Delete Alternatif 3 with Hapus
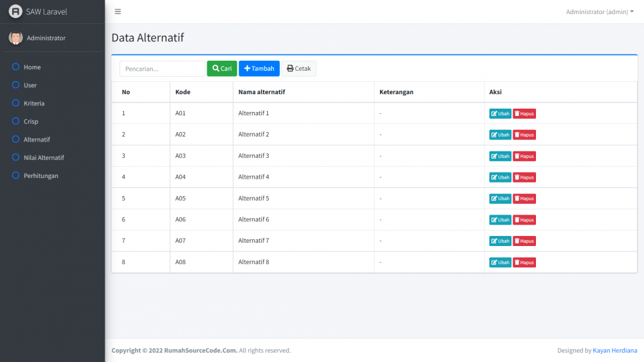 tap(524, 156)
